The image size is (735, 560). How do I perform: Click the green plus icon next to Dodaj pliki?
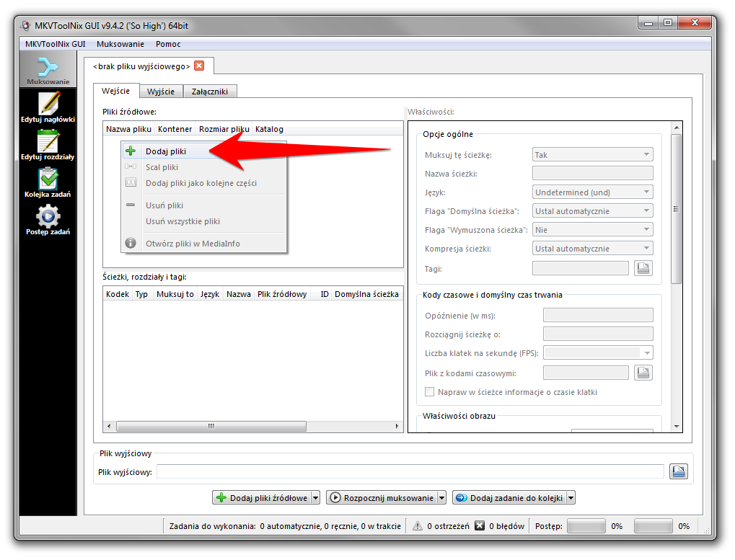click(131, 151)
